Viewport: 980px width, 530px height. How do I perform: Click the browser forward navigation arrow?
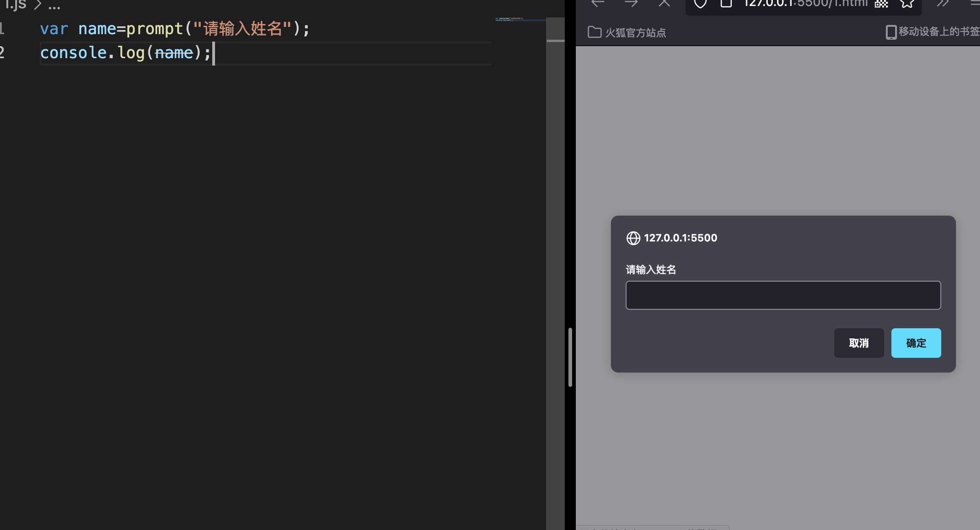[630, 4]
